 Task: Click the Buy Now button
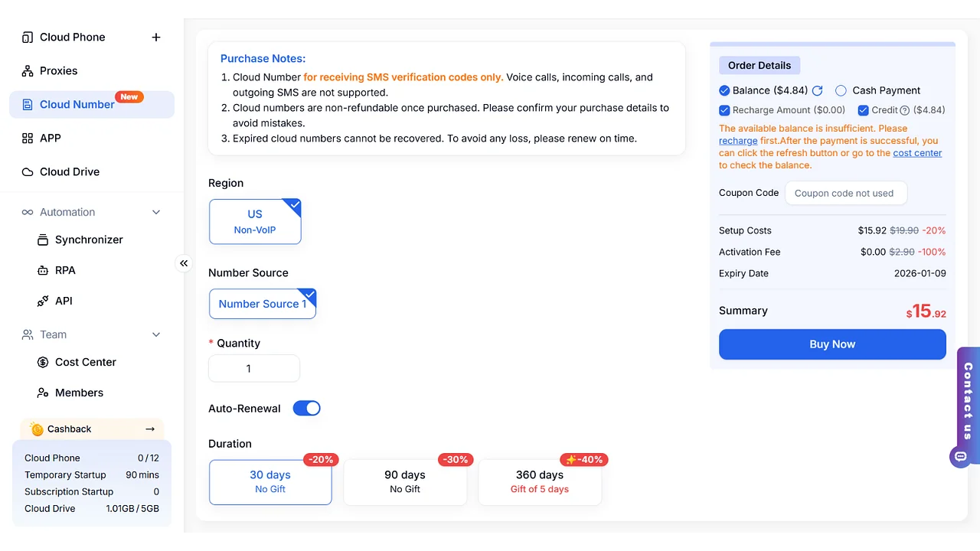(x=832, y=344)
